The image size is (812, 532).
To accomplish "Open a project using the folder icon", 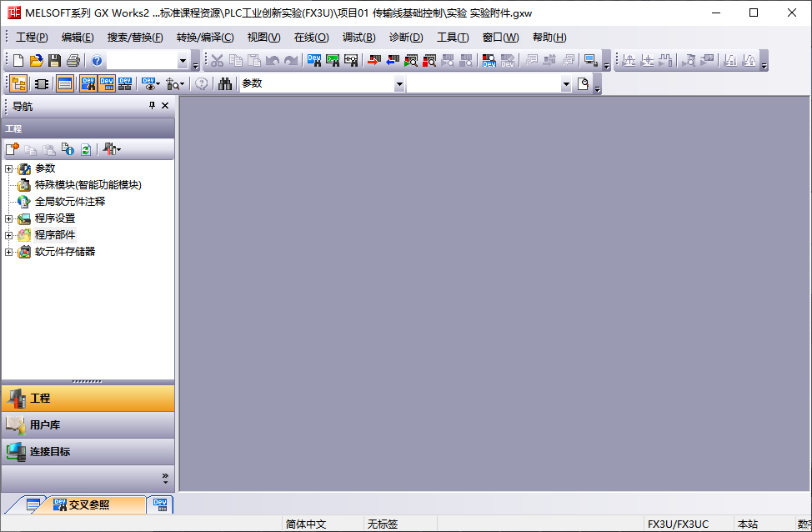I will (x=36, y=61).
